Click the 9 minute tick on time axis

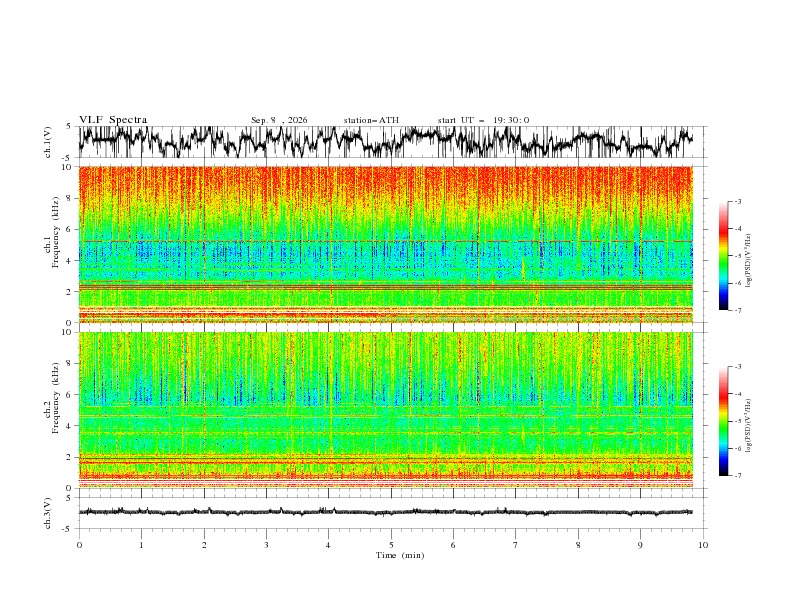pos(640,545)
